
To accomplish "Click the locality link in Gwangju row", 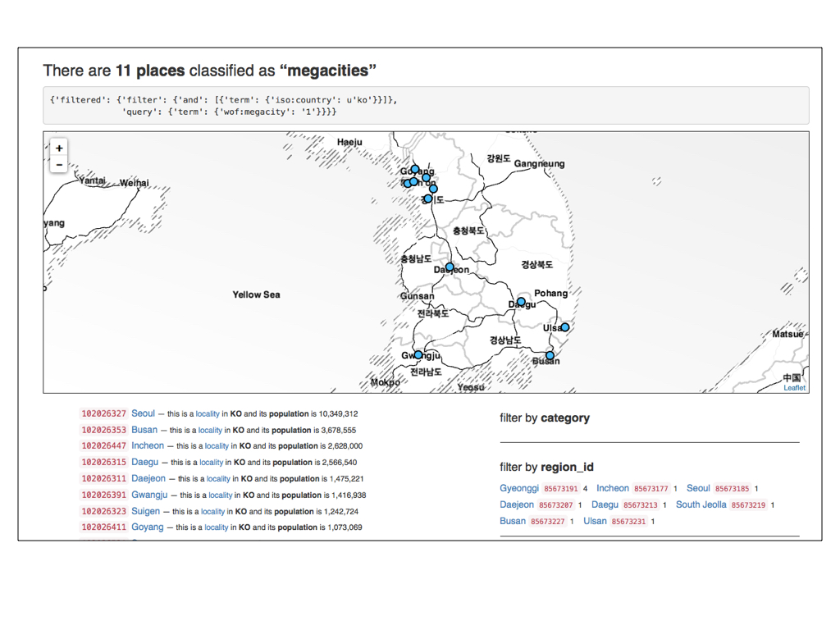I will [220, 495].
